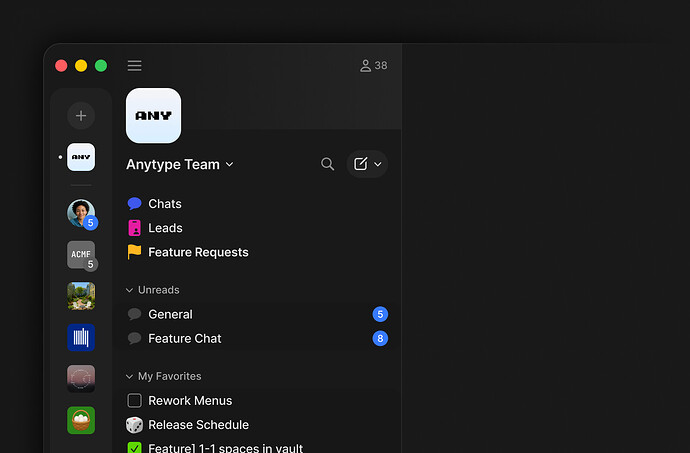Select the ANY space in vault sidebar
This screenshot has width=690, height=453.
tap(81, 157)
